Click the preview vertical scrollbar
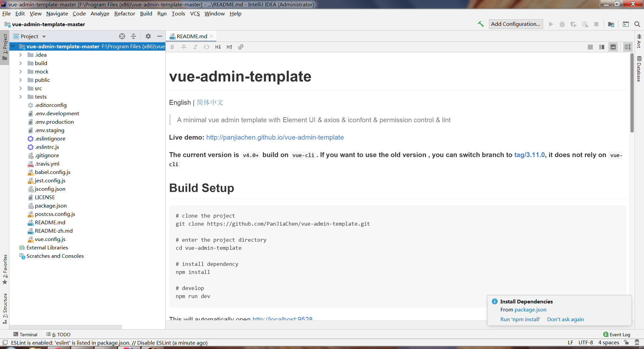 (632, 93)
